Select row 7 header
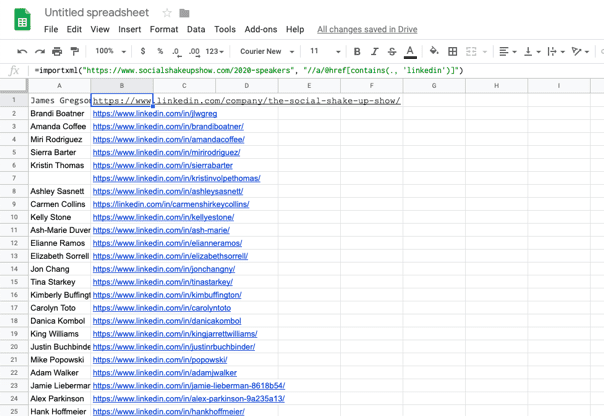Image resolution: width=604 pixels, height=416 pixels. pos(14,178)
